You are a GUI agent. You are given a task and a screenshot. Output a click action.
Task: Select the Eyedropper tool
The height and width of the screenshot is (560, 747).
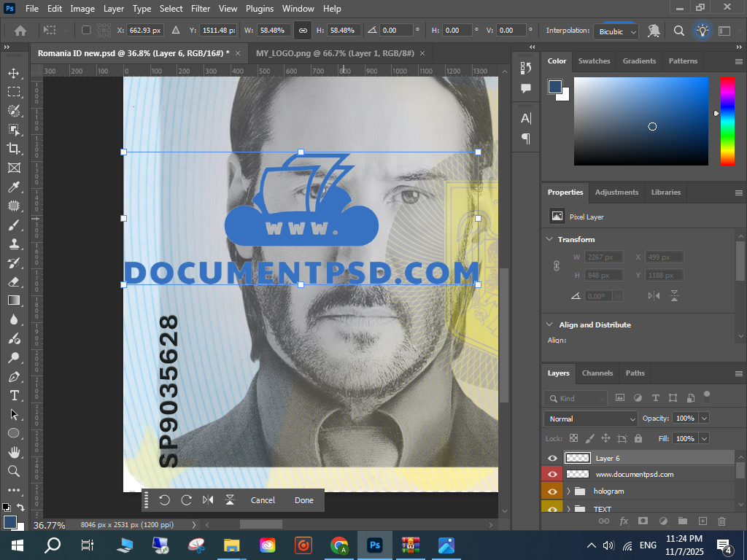pyautogui.click(x=13, y=187)
